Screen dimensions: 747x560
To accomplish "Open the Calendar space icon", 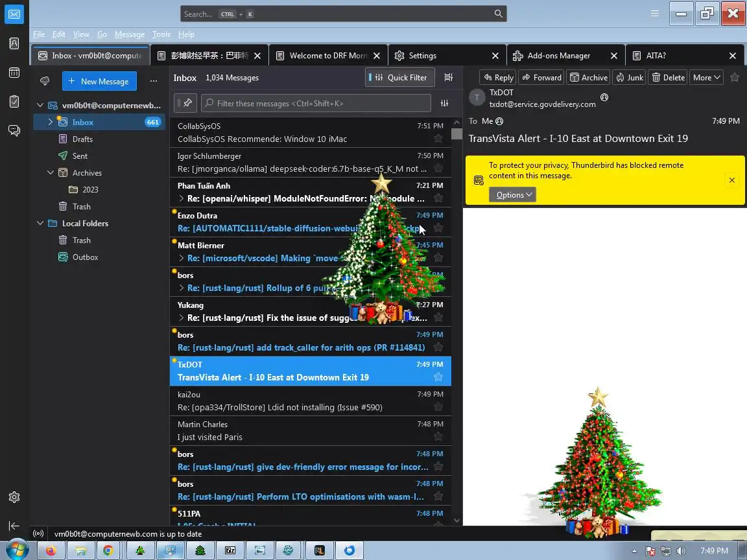I will coord(14,73).
